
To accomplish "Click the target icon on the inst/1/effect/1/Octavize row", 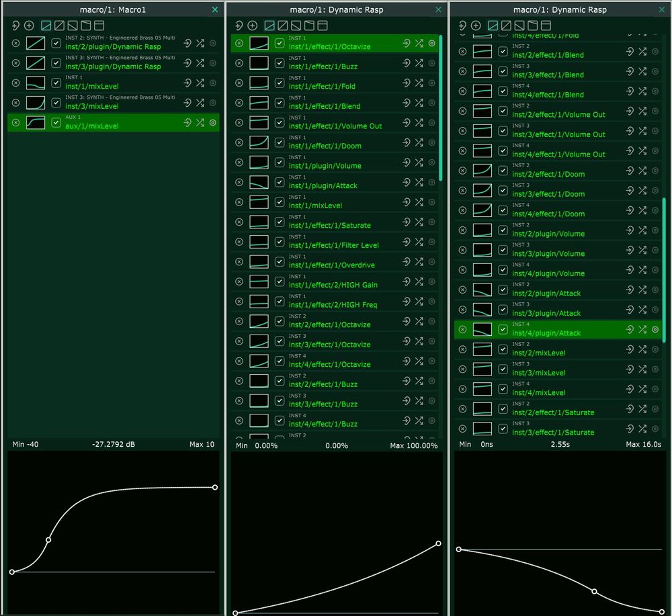I will 431,43.
